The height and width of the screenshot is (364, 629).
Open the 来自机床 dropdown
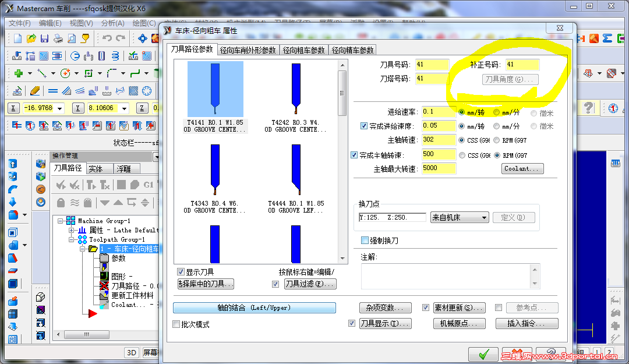pos(460,217)
